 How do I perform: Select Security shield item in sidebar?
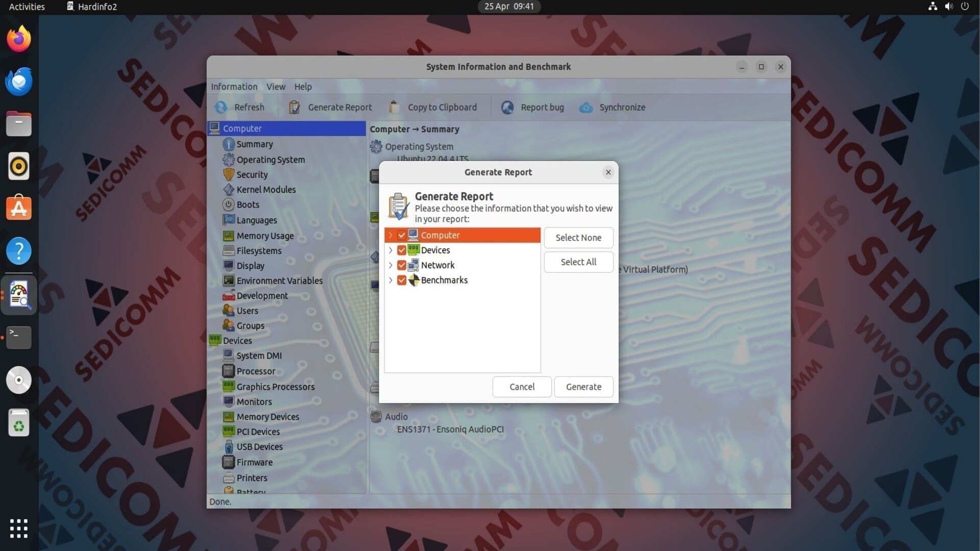252,174
